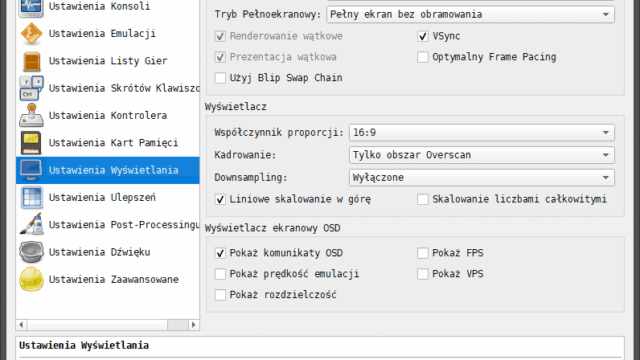Click the Ustawienia Kontrolera joystick icon
640x360 pixels.
[31, 116]
